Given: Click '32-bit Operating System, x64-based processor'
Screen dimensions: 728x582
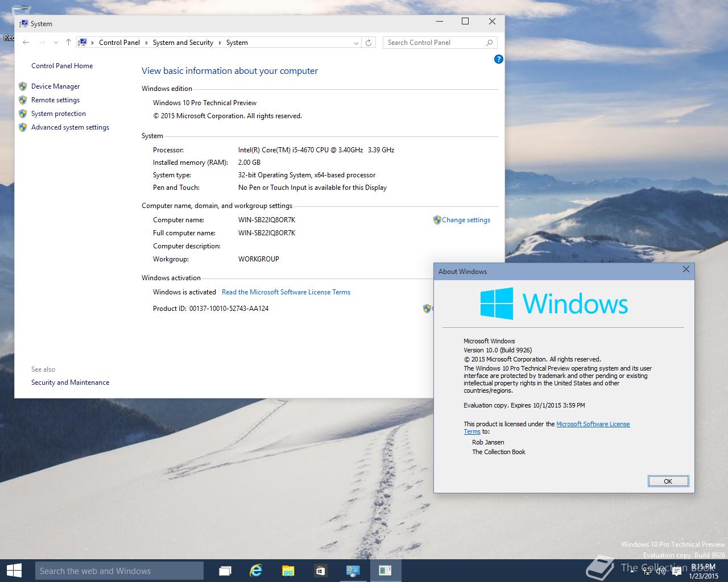Looking at the screenshot, I should pyautogui.click(x=307, y=175).
